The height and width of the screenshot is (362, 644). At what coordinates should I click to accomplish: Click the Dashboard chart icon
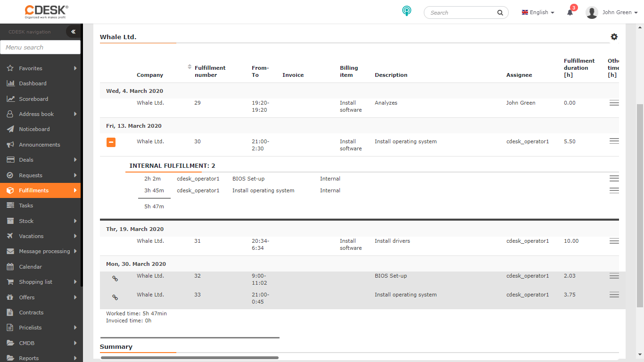(10, 83)
